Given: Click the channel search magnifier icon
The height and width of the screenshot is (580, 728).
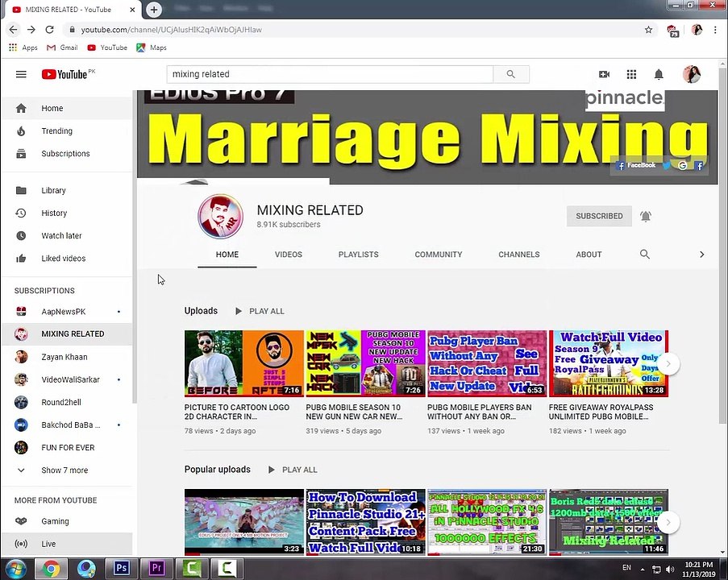Looking at the screenshot, I should click(x=644, y=255).
